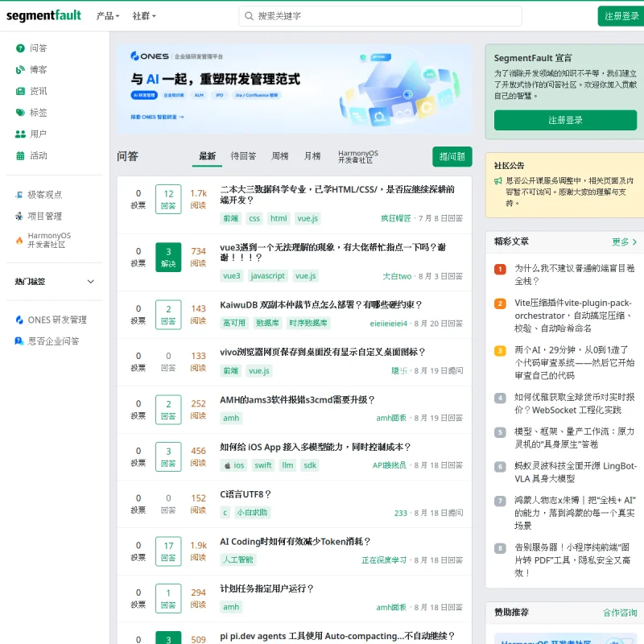Screen dimensions: 644x644
Task: Click the swift tag
Action: [x=263, y=465]
